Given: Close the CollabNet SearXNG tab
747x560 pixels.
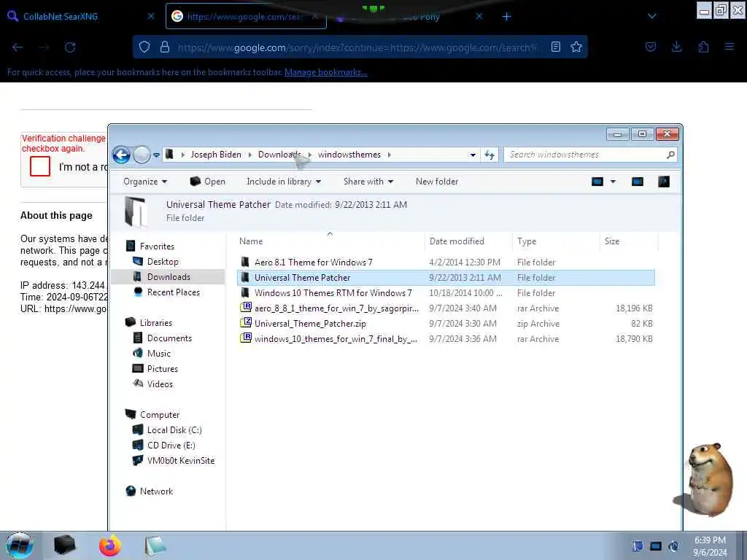Looking at the screenshot, I should [x=150, y=16].
